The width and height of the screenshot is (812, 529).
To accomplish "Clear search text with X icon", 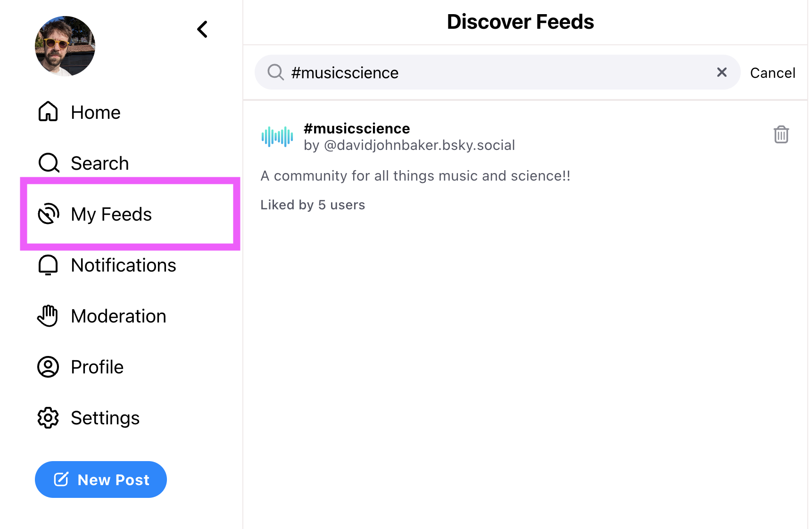I will [721, 72].
